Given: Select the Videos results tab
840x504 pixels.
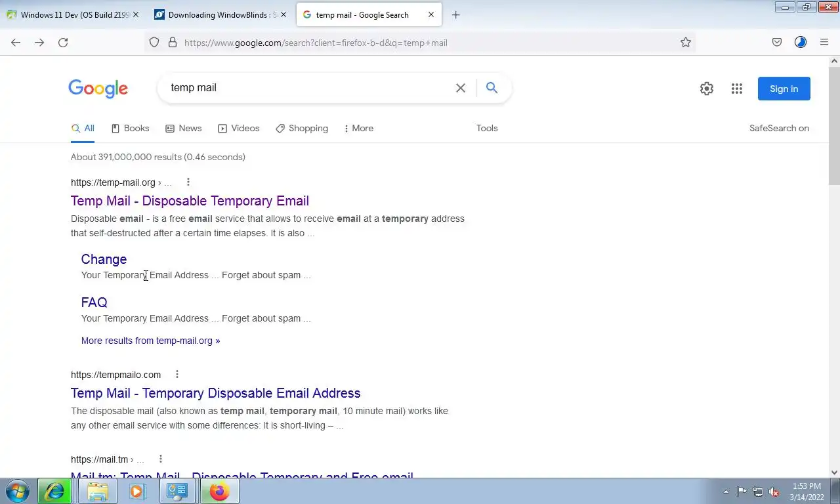Looking at the screenshot, I should pos(238,129).
